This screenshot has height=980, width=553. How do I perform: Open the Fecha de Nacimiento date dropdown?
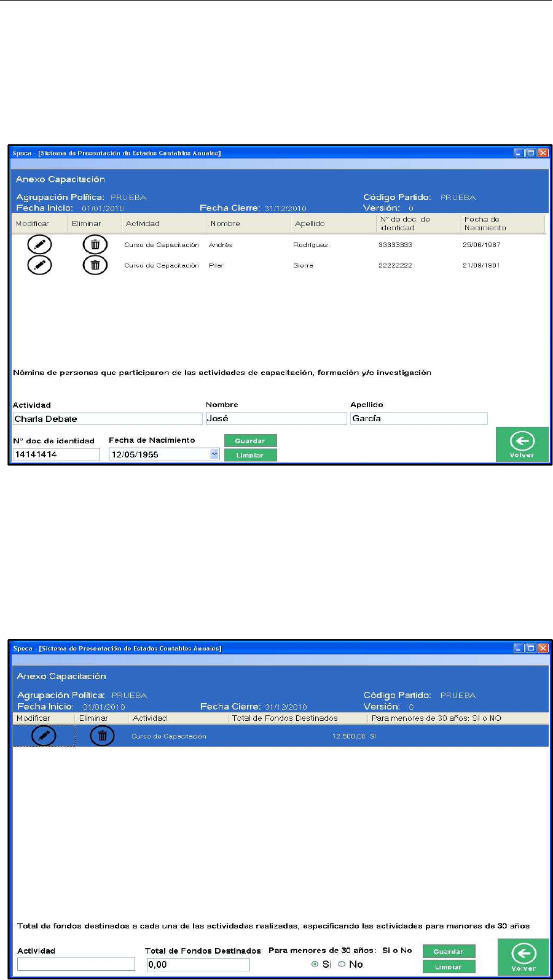pyautogui.click(x=214, y=454)
